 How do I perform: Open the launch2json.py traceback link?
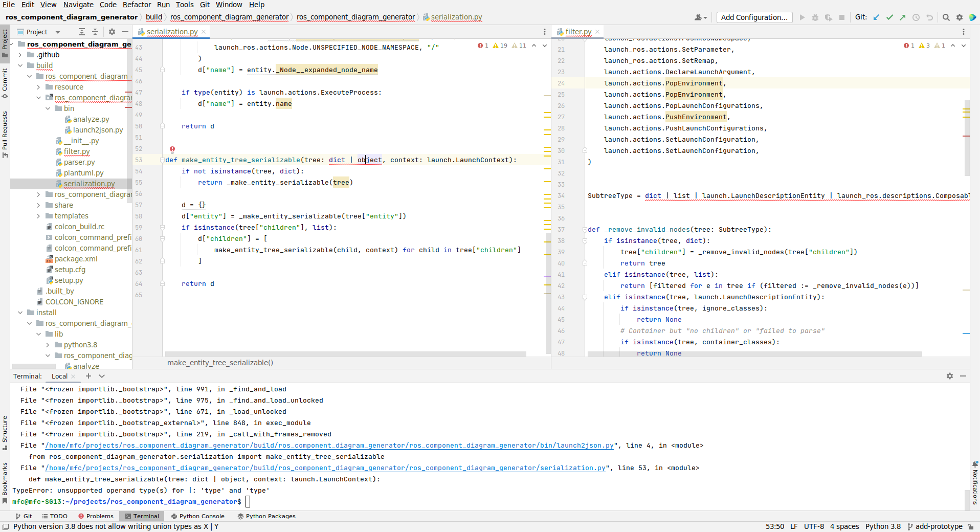pos(328,445)
